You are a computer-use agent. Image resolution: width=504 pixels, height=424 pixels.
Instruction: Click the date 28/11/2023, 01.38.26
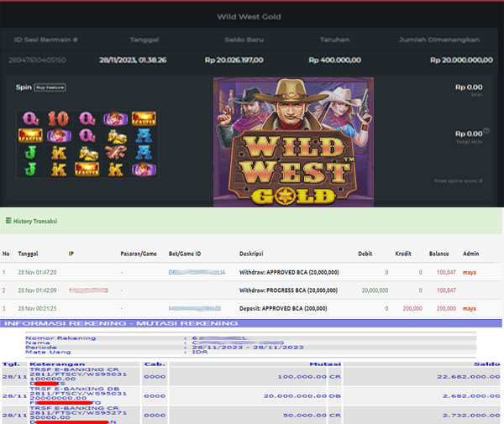(x=133, y=60)
